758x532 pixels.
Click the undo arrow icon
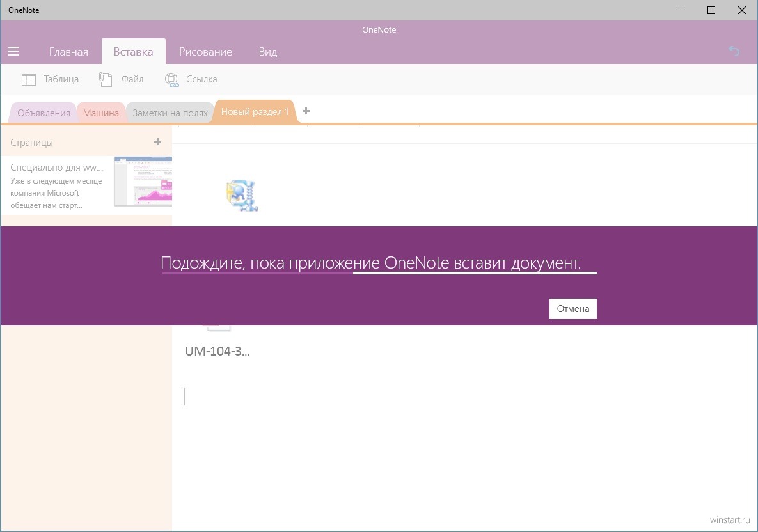coord(734,51)
